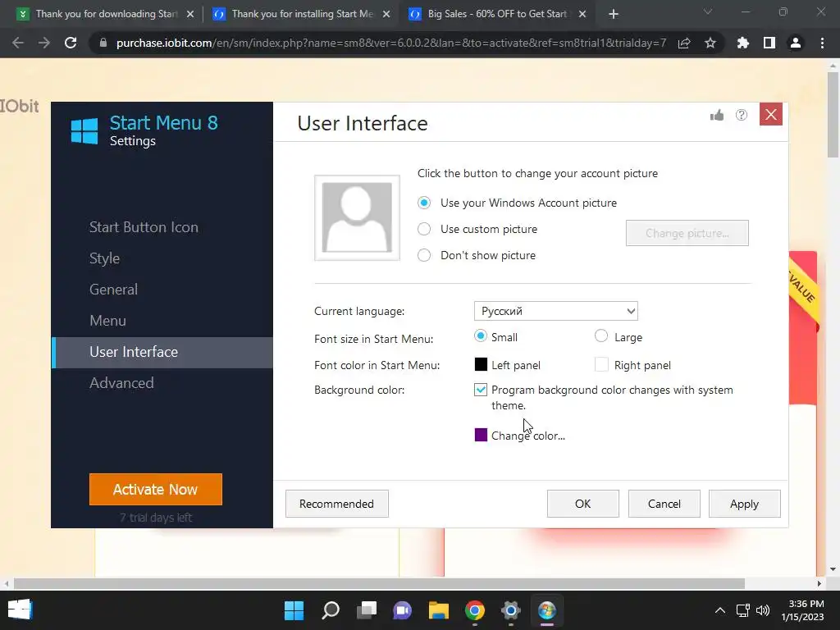Go back in Chrome

pyautogui.click(x=18, y=43)
